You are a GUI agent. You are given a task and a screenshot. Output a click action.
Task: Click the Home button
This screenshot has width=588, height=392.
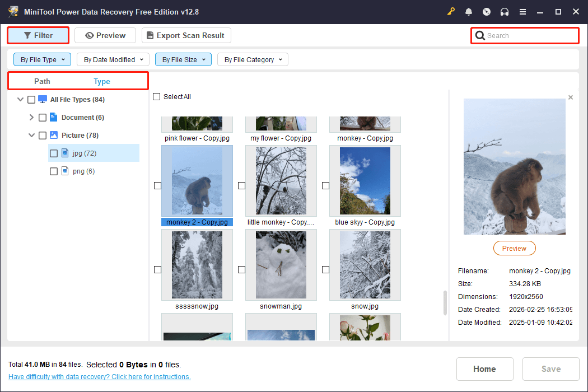click(x=484, y=369)
